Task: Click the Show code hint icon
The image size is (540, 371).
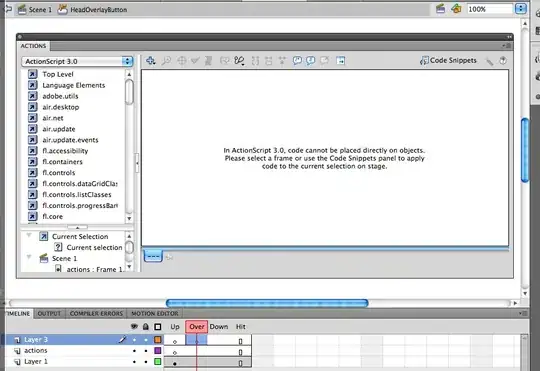Action: click(224, 61)
